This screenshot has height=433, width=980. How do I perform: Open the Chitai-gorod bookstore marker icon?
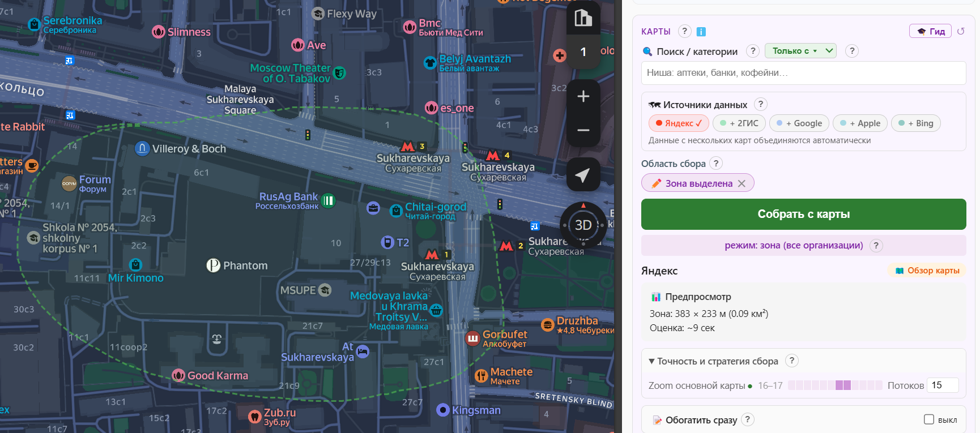tap(397, 211)
